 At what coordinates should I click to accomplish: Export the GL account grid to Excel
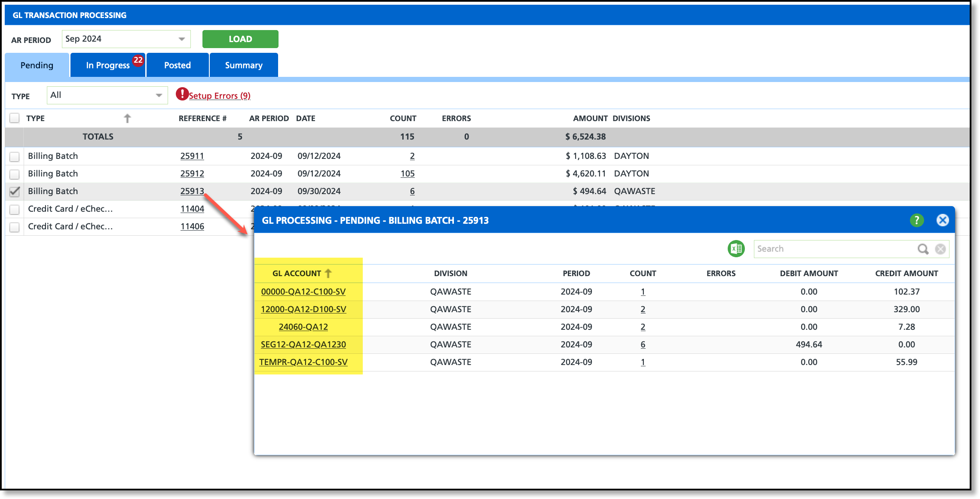736,249
